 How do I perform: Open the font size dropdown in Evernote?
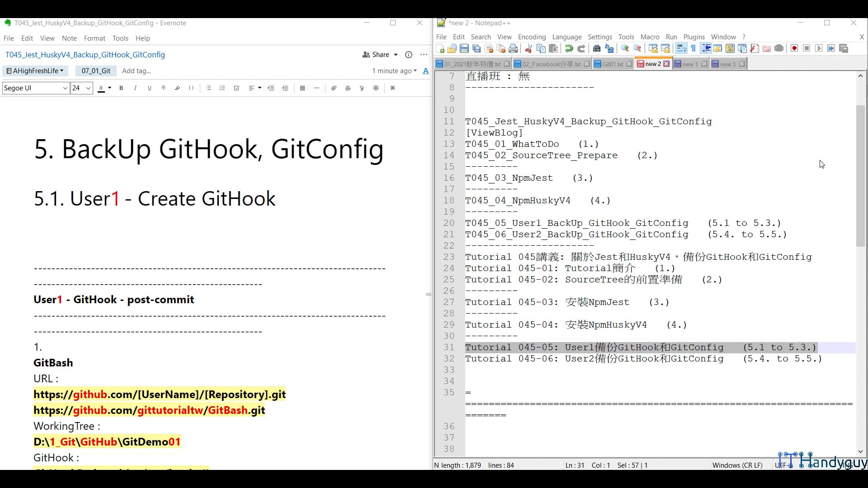tap(81, 88)
